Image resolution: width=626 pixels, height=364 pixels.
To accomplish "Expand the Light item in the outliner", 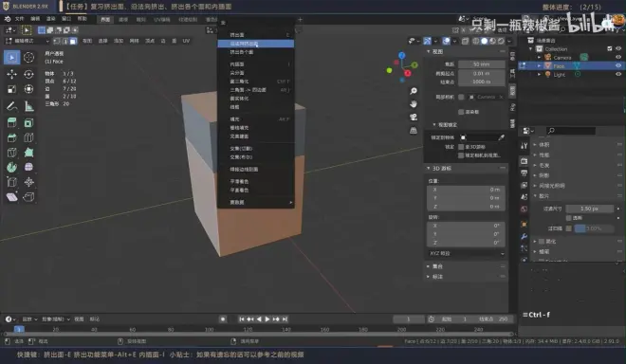I will click(539, 74).
